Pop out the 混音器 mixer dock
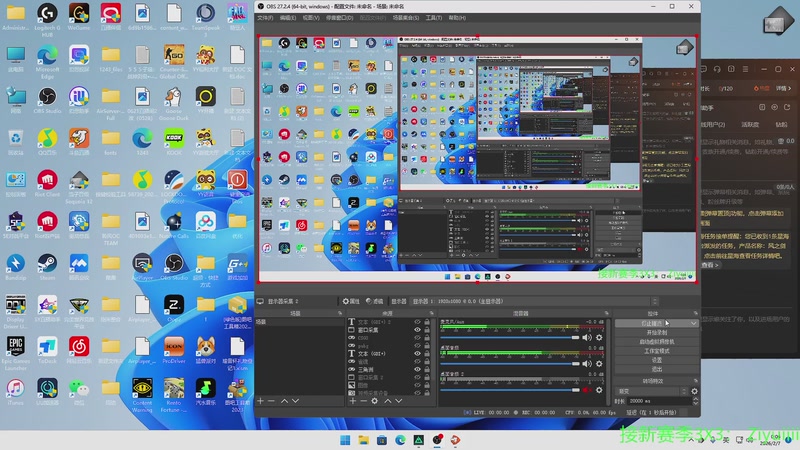 point(607,313)
